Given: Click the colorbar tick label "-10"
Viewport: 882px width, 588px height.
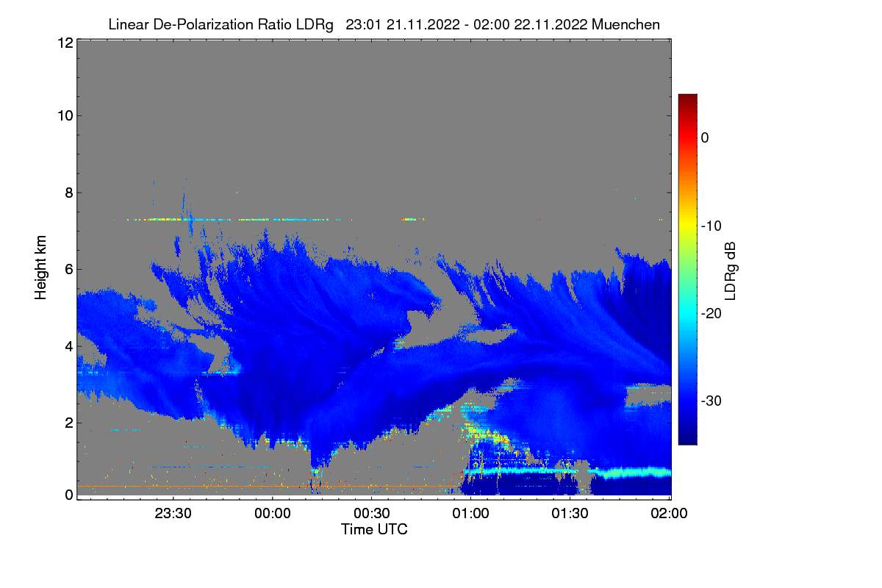Looking at the screenshot, I should (711, 226).
